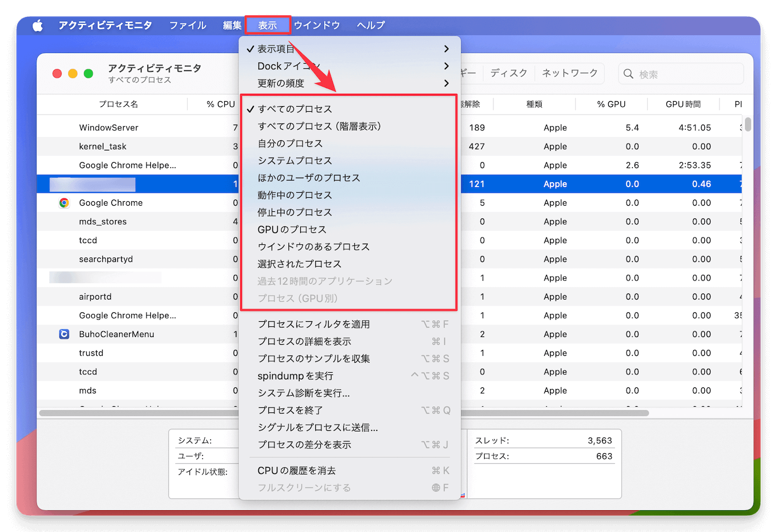Expand the 表示項目 submenu
This screenshot has width=777, height=532.
[349, 49]
